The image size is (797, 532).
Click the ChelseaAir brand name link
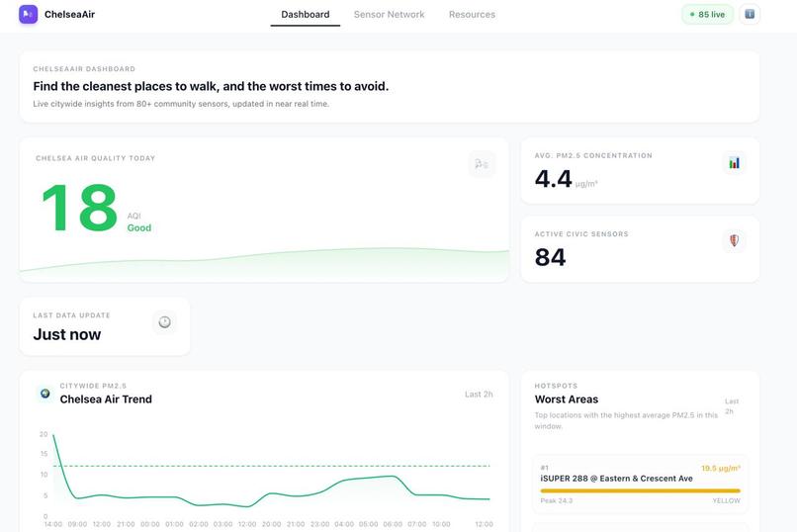(69, 14)
